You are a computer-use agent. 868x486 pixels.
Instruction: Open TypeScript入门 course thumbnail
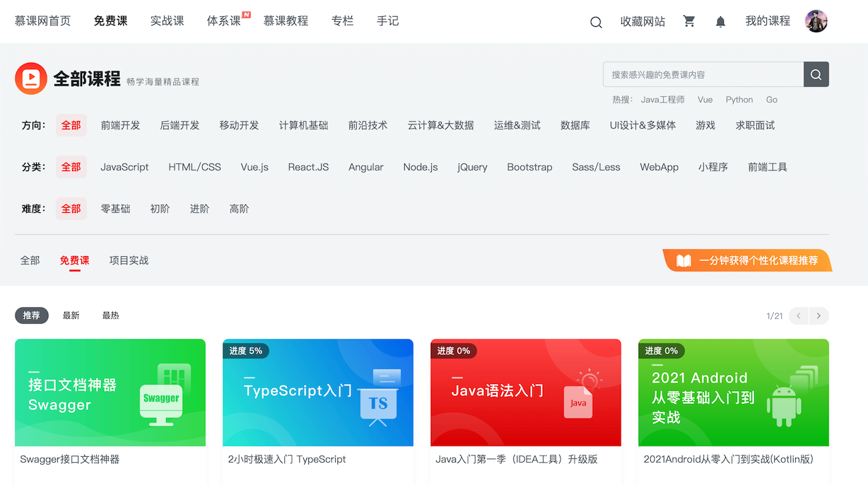click(318, 393)
